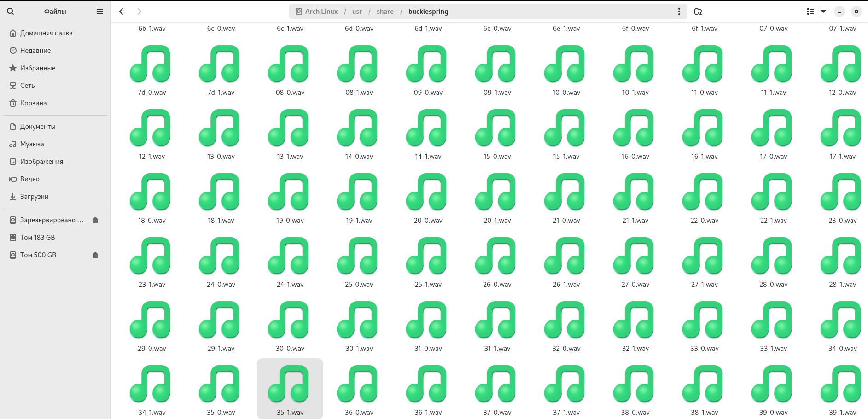Image resolution: width=868 pixels, height=419 pixels.
Task: Expand the view options dropdown arrow
Action: point(823,12)
